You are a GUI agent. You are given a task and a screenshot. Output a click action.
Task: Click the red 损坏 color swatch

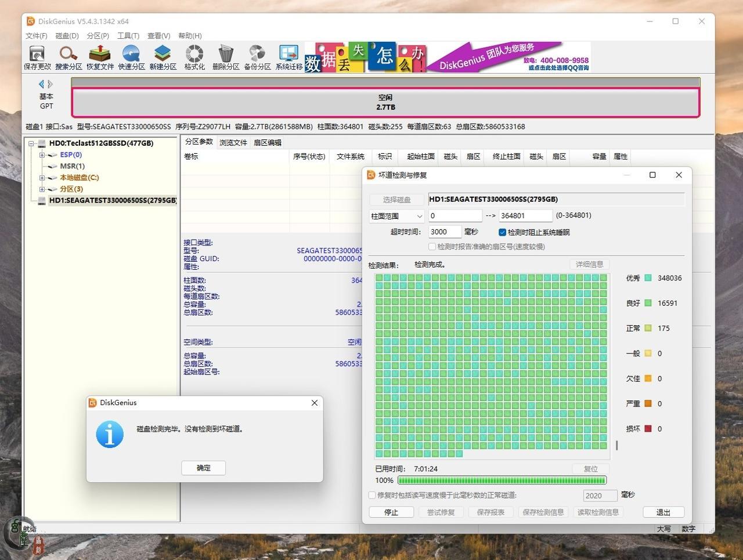[648, 429]
